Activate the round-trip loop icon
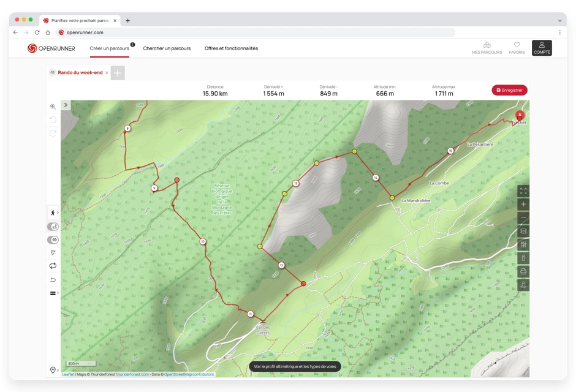576x392 pixels. 53,265
